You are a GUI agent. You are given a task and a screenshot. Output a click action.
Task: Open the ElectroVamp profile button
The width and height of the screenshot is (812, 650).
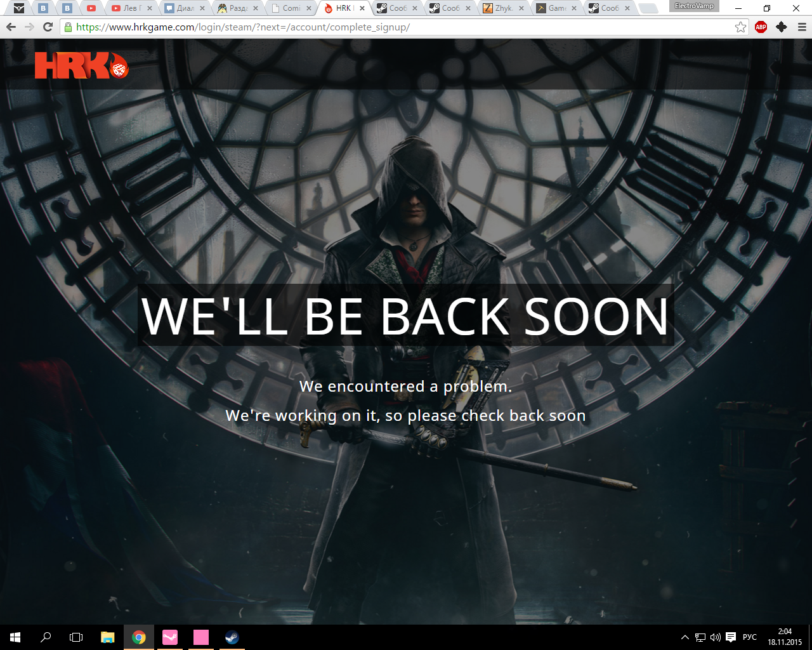(x=694, y=6)
